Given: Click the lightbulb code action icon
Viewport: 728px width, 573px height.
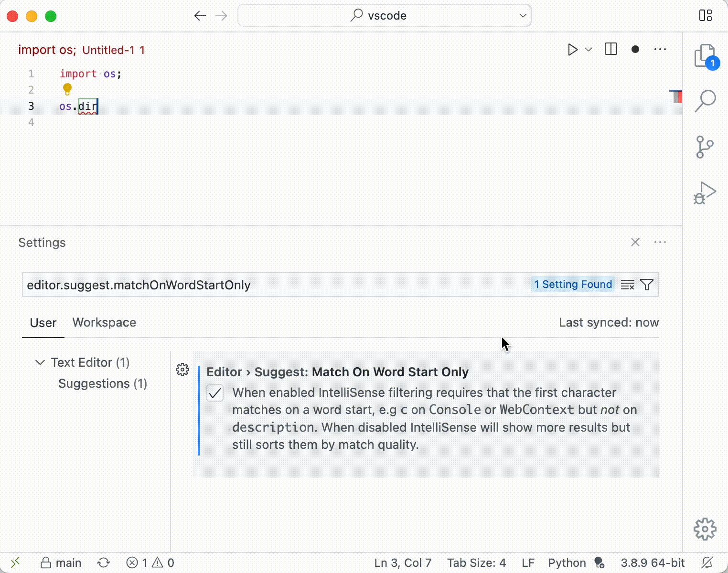Looking at the screenshot, I should pos(67,89).
